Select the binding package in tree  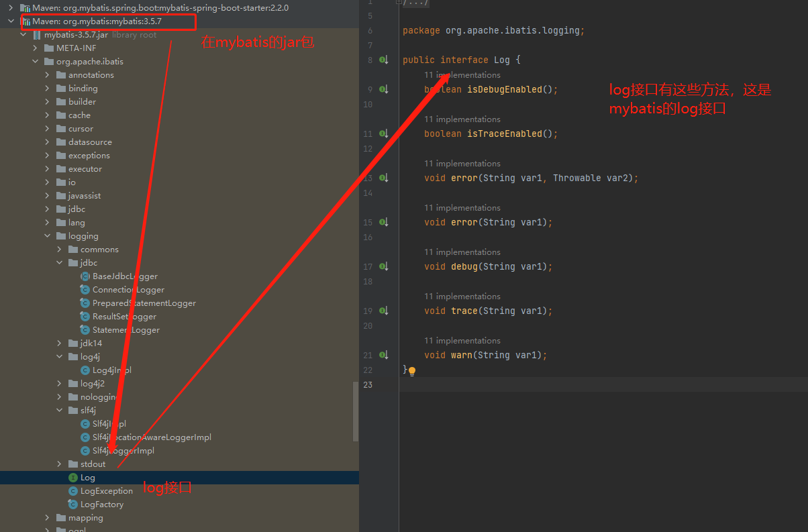pos(83,89)
